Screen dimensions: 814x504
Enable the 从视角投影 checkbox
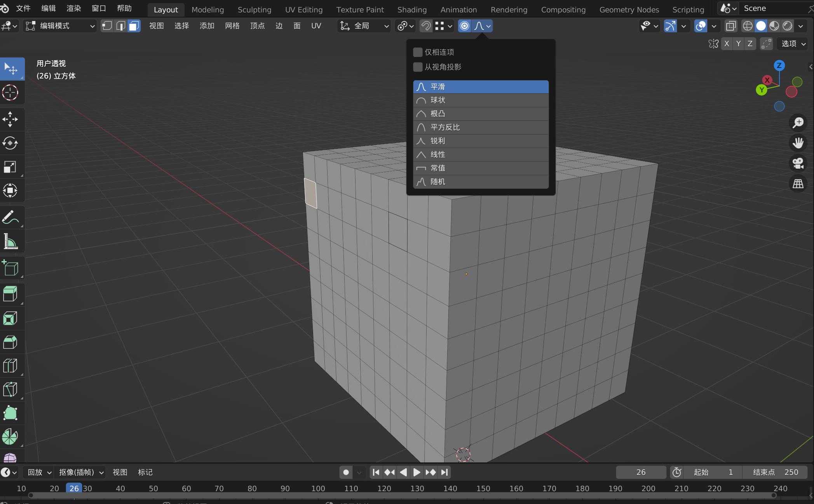pos(418,67)
